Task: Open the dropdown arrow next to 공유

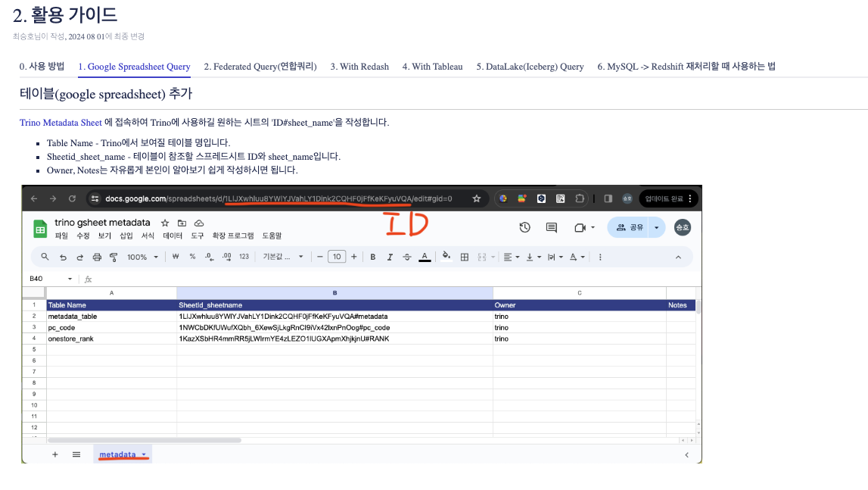Action: 657,227
